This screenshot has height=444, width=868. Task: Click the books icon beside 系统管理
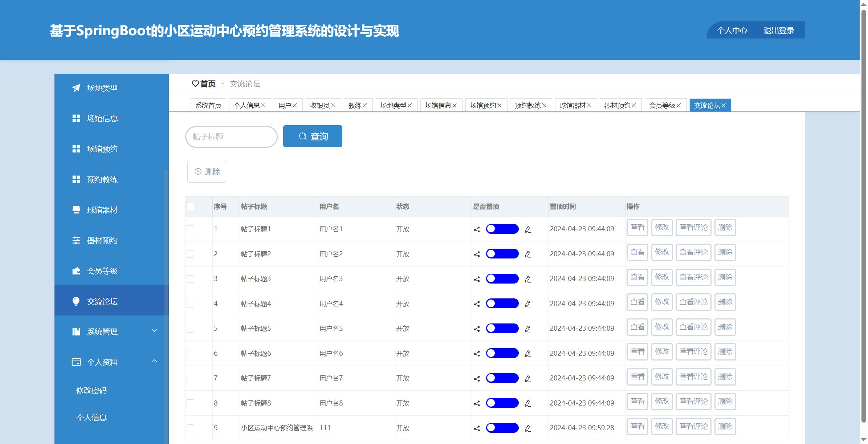(x=76, y=331)
